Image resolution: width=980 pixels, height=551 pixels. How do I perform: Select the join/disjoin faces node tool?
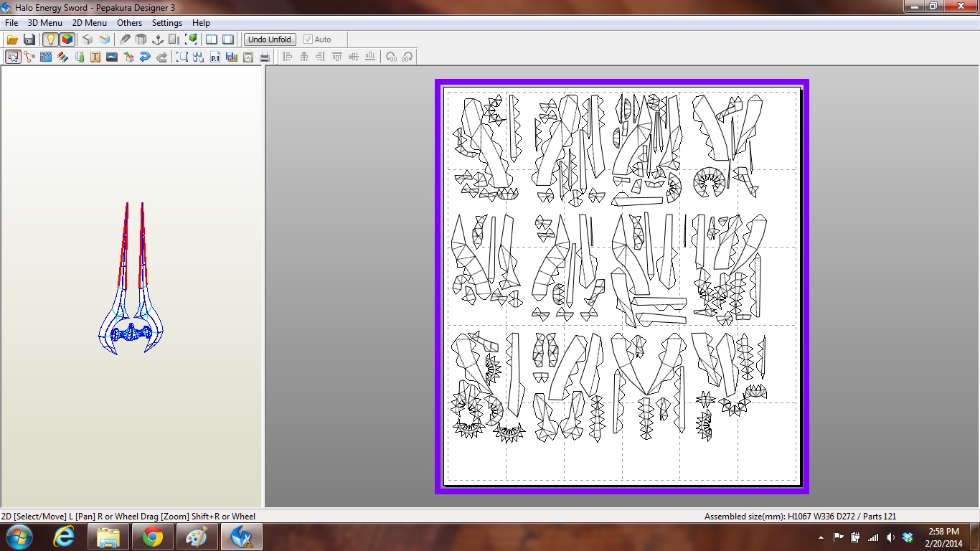pos(29,57)
